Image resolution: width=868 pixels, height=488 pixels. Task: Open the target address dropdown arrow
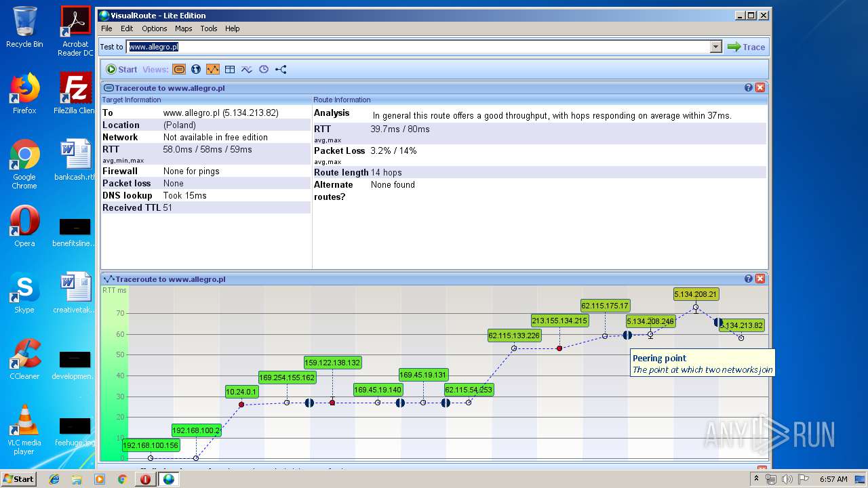click(716, 47)
